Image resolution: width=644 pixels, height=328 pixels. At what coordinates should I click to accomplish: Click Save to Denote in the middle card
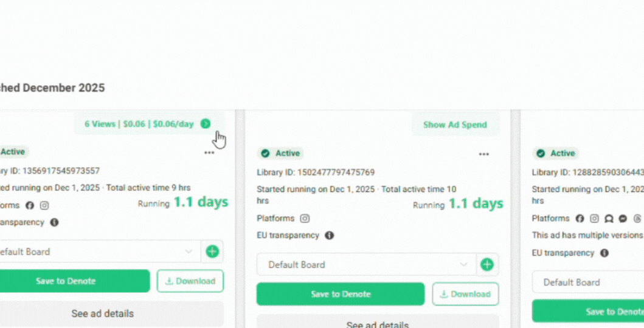pyautogui.click(x=340, y=294)
